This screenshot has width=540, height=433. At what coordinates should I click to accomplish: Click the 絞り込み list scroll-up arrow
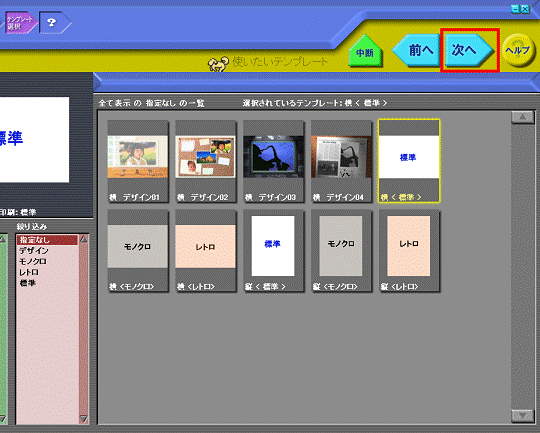(84, 239)
